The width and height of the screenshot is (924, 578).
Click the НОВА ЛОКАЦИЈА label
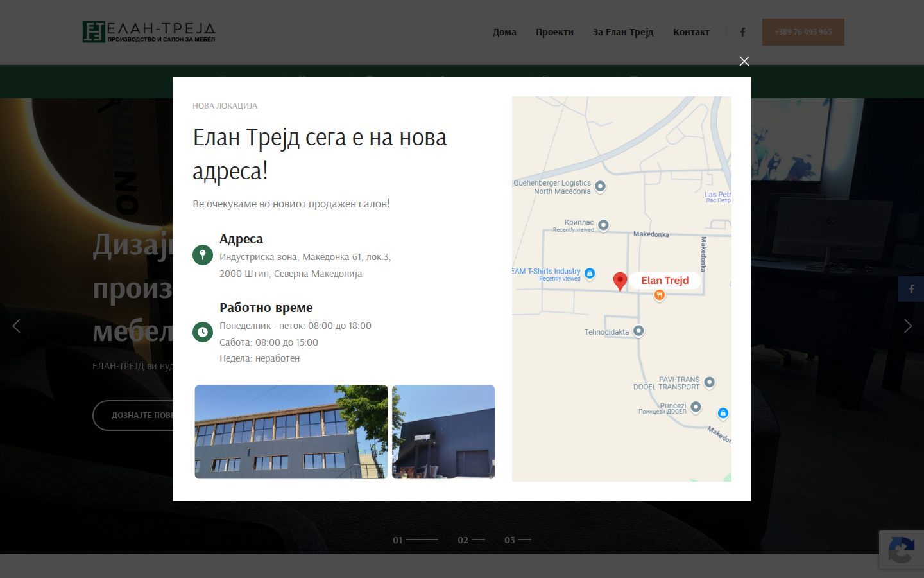click(x=225, y=105)
